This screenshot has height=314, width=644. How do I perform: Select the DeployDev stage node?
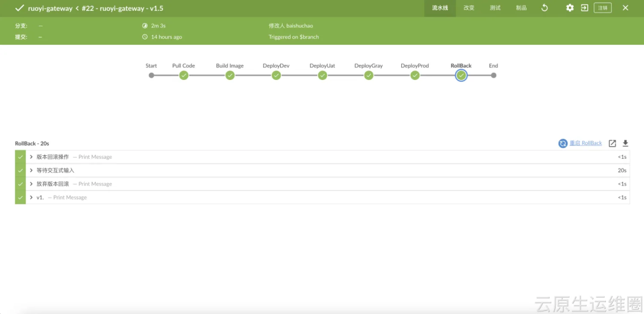pyautogui.click(x=277, y=75)
